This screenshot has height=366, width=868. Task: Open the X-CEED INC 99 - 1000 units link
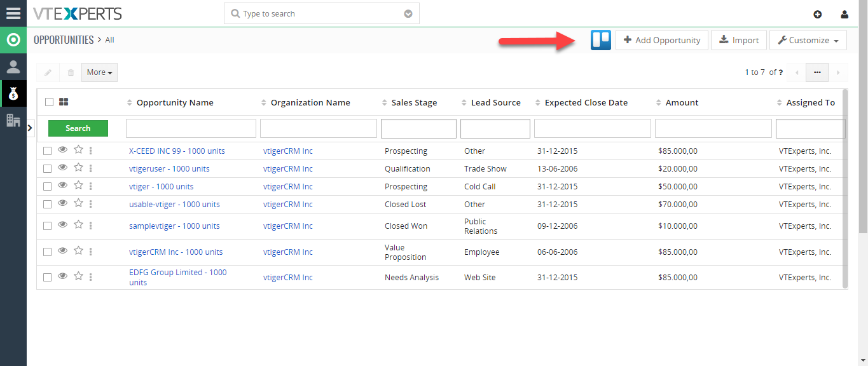click(177, 151)
